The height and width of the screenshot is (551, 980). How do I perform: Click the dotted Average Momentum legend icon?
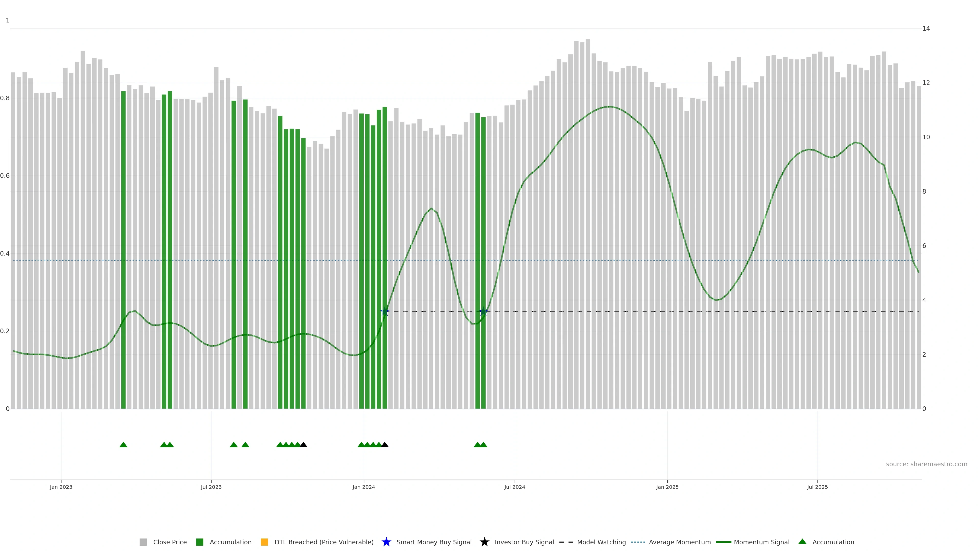(x=638, y=542)
